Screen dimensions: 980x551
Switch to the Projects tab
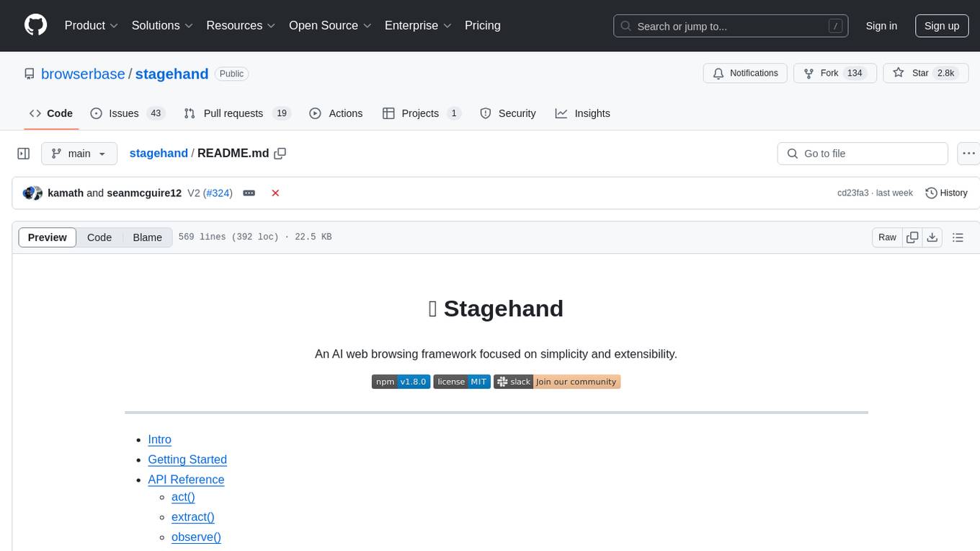pos(422,113)
